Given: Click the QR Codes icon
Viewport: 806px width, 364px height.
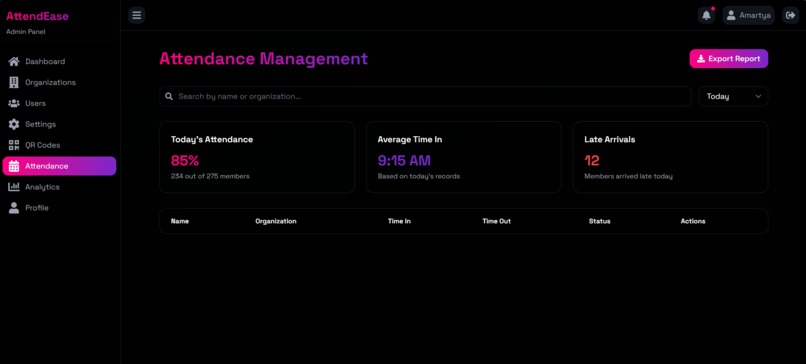Looking at the screenshot, I should click(x=14, y=145).
